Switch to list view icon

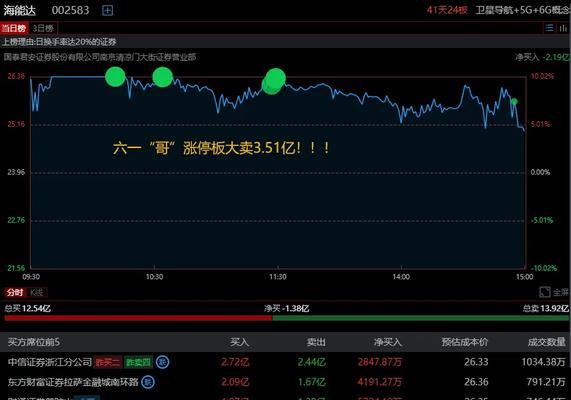coord(549,28)
